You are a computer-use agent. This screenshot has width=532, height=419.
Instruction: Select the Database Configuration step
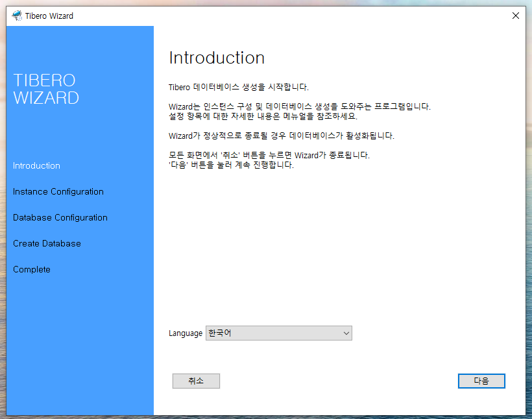pos(60,217)
